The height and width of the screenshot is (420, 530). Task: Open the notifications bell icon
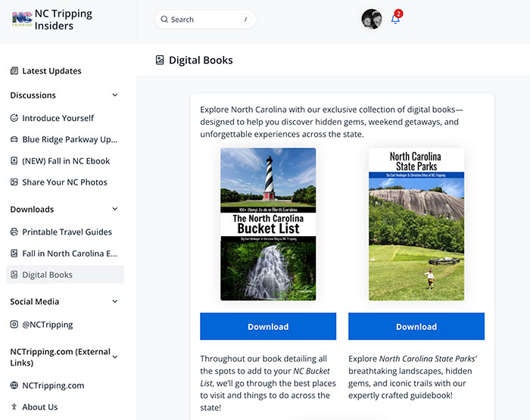[395, 19]
